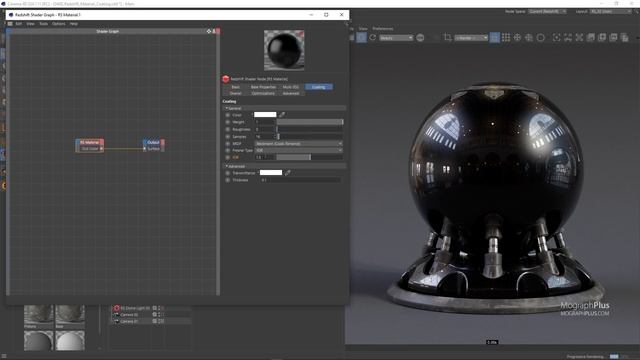
Task: Open the scale dropdown beside the crop icon
Action: pos(471,38)
